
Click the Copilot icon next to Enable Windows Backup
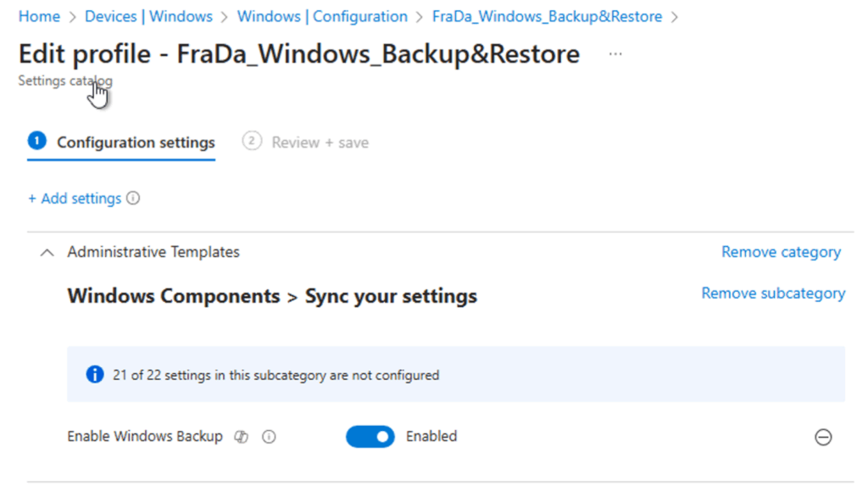(x=242, y=437)
